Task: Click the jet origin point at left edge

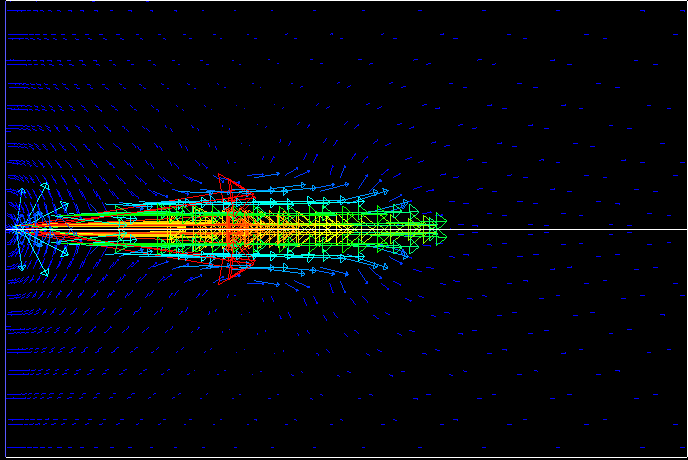Action: click(x=17, y=229)
